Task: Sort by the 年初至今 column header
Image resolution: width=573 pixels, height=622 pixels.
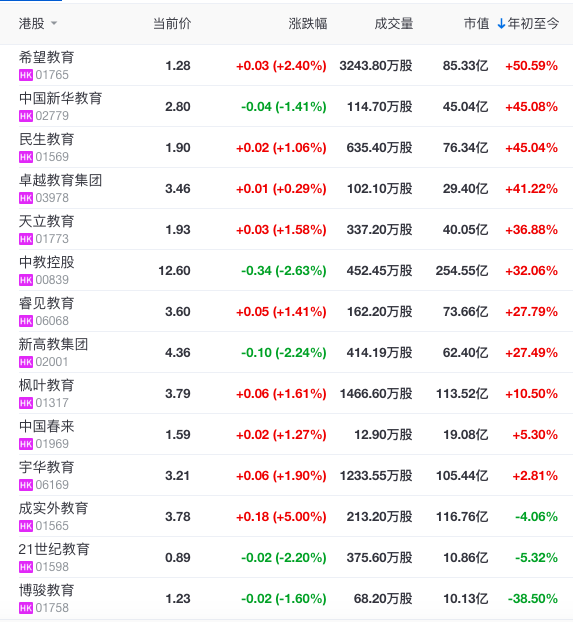Action: [533, 24]
